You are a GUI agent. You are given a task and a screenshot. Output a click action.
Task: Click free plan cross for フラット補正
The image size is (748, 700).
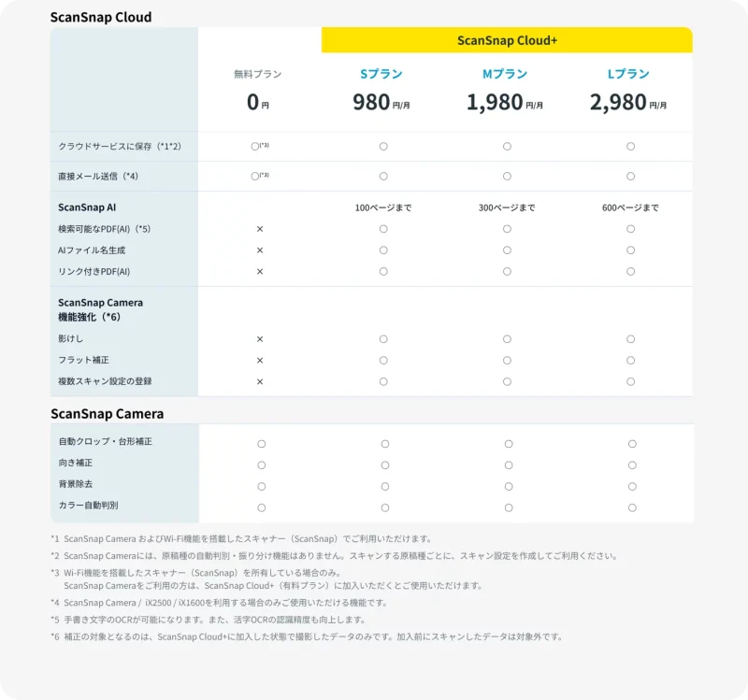point(260,360)
